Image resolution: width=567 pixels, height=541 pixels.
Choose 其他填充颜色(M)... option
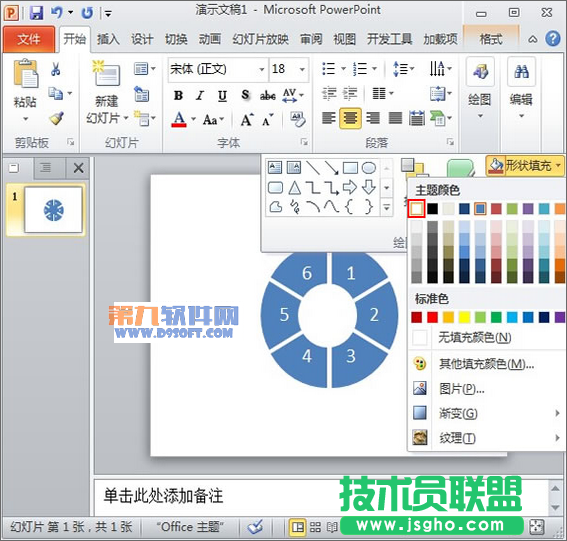487,364
